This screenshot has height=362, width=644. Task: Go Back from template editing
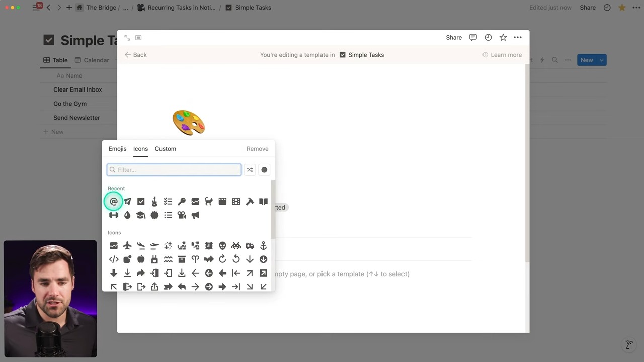(136, 55)
